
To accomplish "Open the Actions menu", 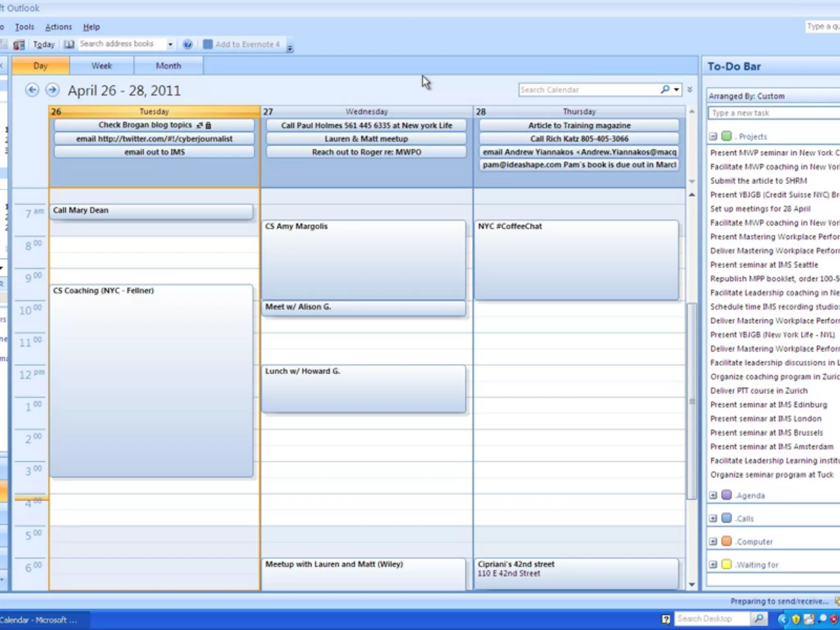I will click(58, 27).
